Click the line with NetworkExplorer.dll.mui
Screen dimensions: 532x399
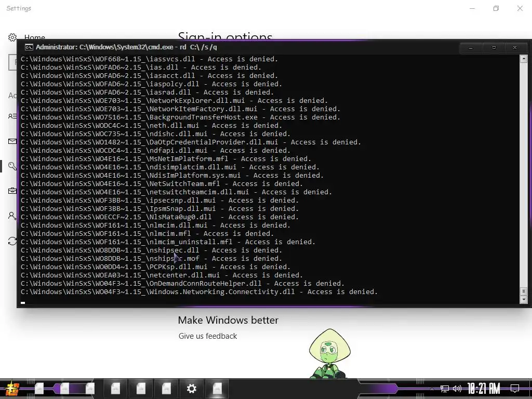(174, 100)
